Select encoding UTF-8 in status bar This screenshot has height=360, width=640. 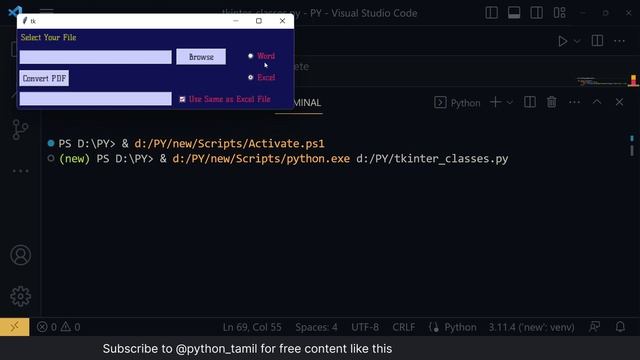(365, 327)
